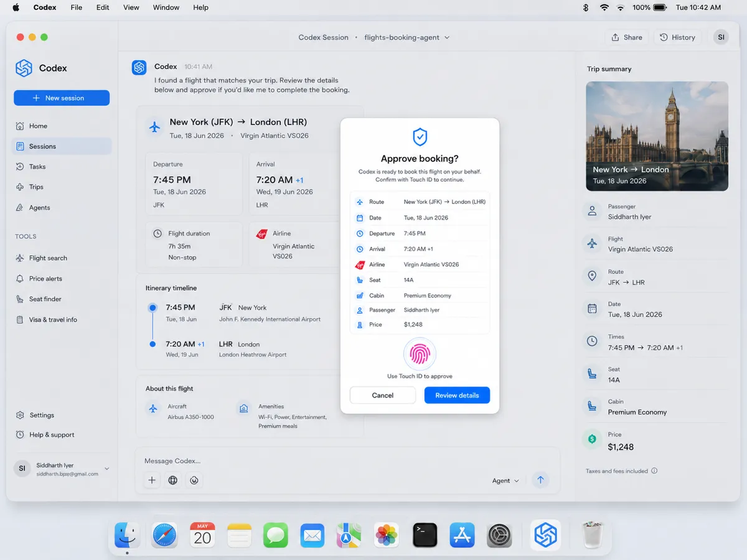Click the Codex logo in sidebar

pos(24,68)
